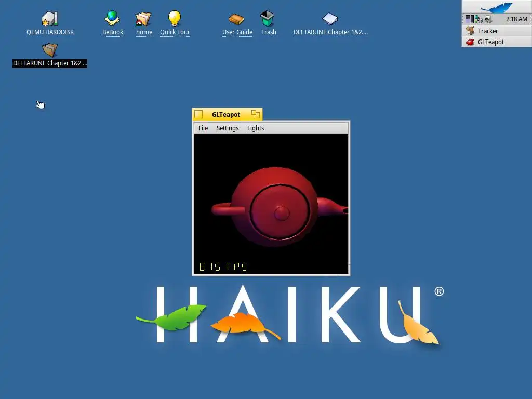The width and height of the screenshot is (532, 399).
Task: Click the GLTeapot title tab
Action: coord(225,115)
